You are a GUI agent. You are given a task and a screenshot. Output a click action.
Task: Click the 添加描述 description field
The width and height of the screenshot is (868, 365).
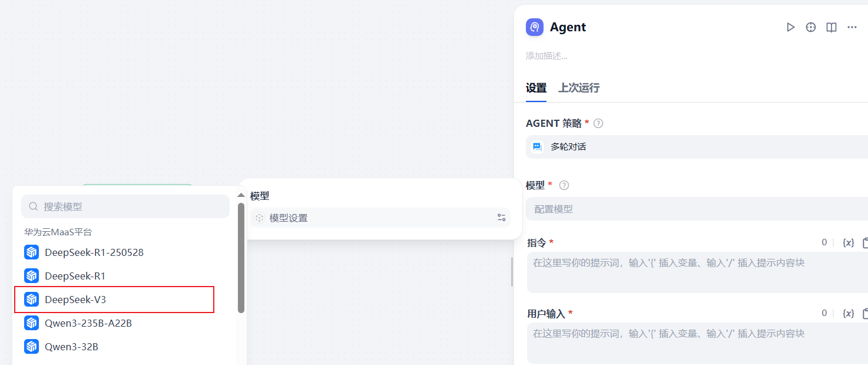pyautogui.click(x=547, y=56)
